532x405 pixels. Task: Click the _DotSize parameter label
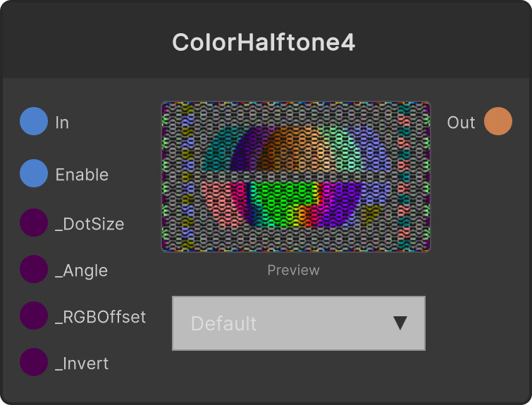[x=89, y=224]
